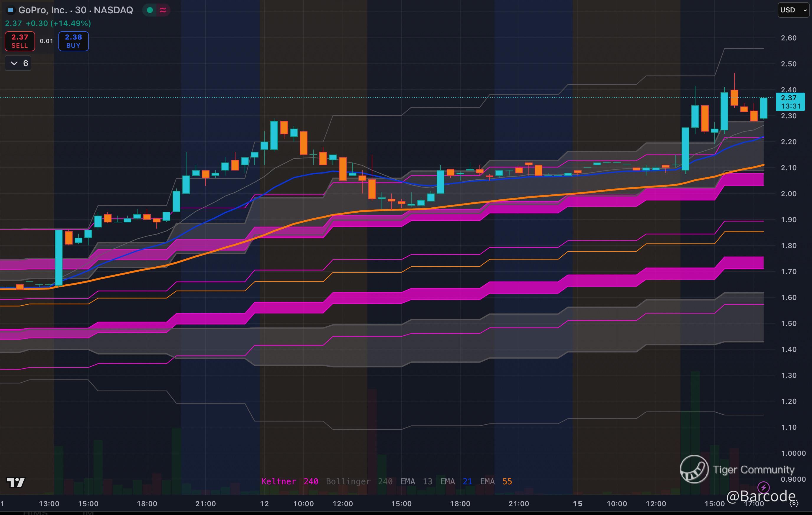Click the pink approximate-data wave icon
The width and height of the screenshot is (812, 515).
tap(163, 10)
